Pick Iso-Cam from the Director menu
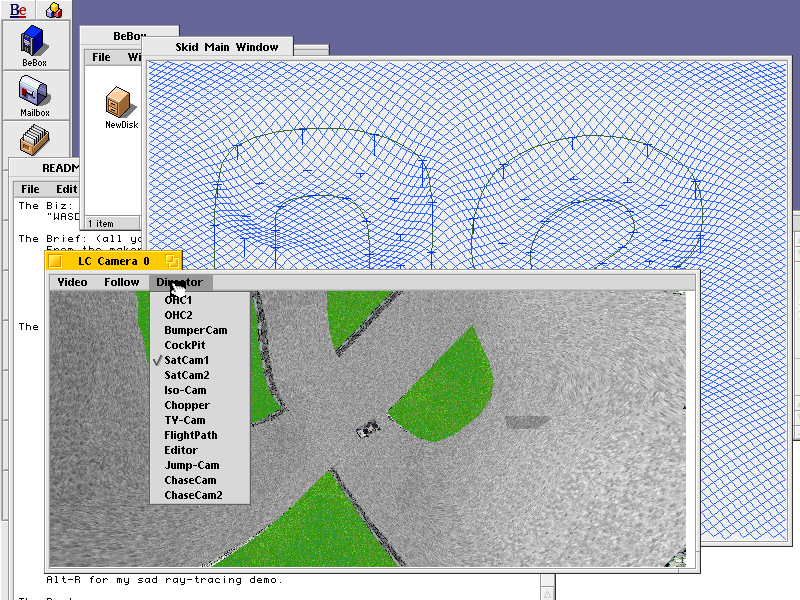Screen dimensions: 800x600 tap(199, 390)
